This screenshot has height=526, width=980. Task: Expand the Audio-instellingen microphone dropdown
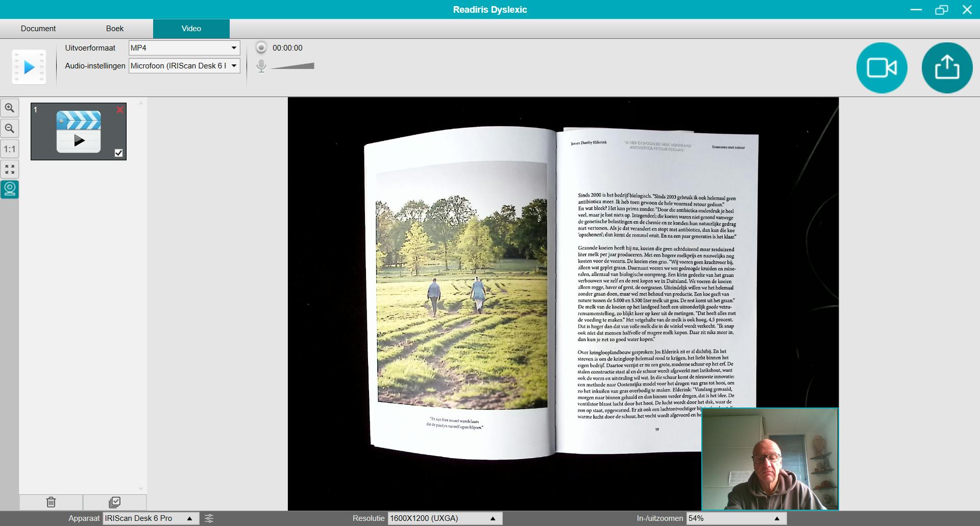coord(184,66)
